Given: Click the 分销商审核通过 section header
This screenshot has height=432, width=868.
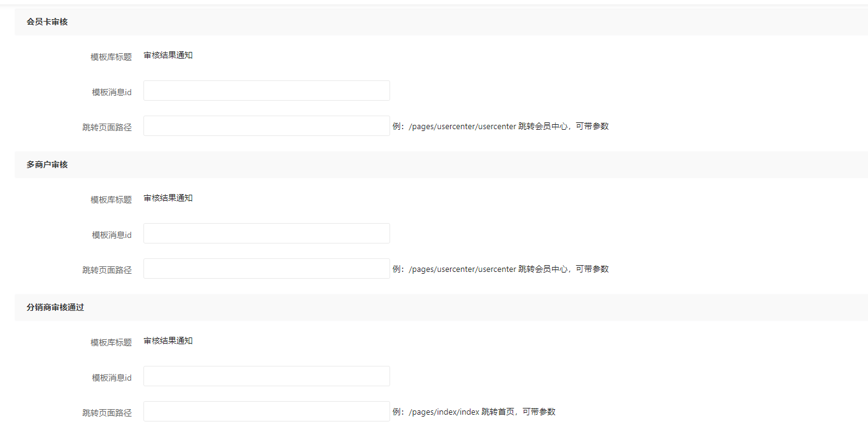Looking at the screenshot, I should [55, 308].
